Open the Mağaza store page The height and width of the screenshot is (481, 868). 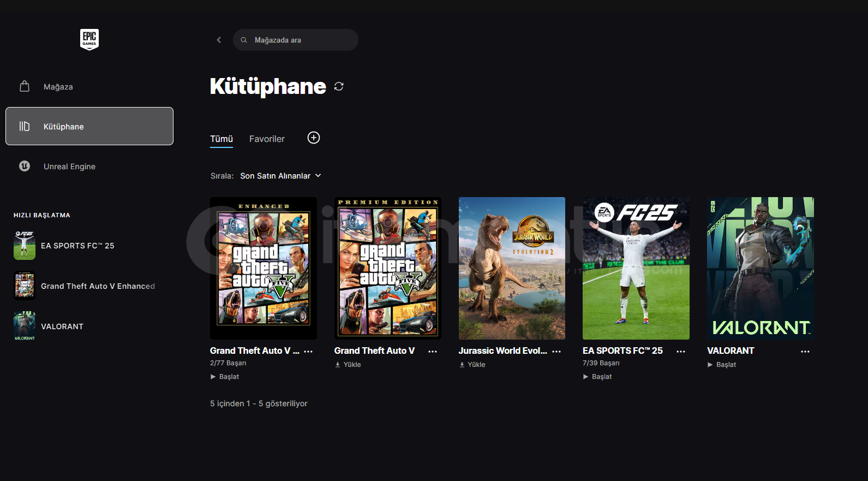click(58, 87)
